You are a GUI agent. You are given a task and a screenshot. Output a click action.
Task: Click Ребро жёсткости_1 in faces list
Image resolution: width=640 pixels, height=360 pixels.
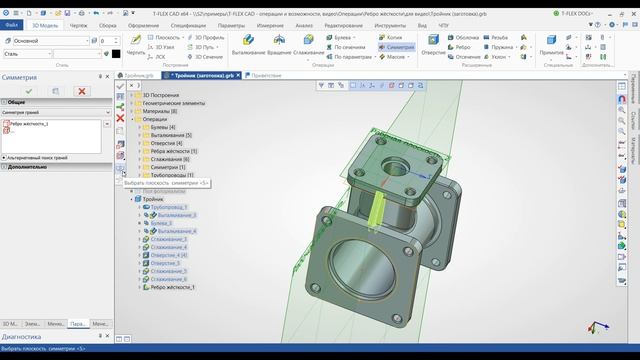29,124
